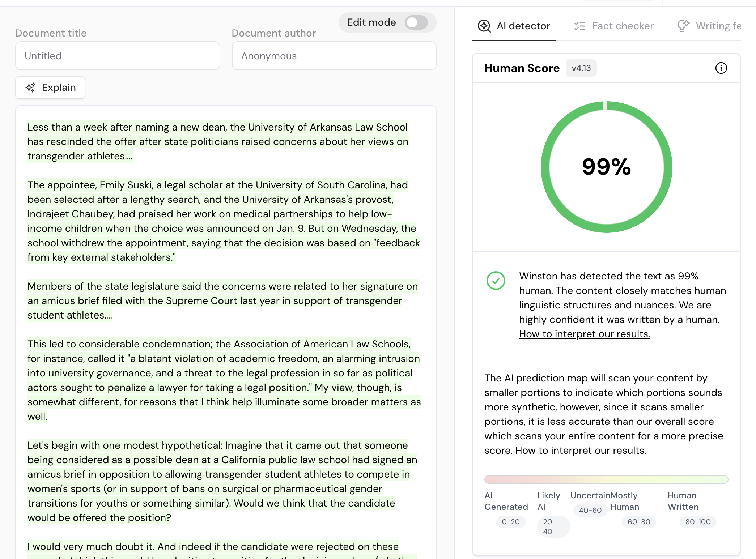
Task: Toggle the Edit mode switch
Action: tap(416, 22)
